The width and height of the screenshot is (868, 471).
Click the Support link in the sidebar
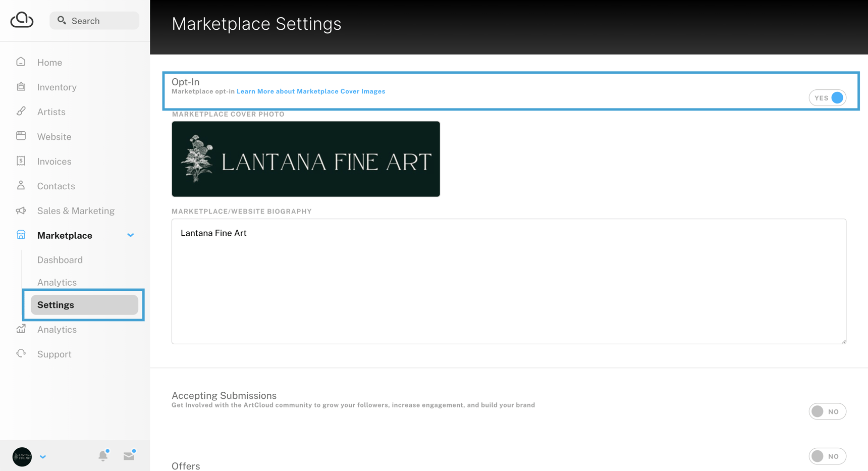pyautogui.click(x=53, y=353)
